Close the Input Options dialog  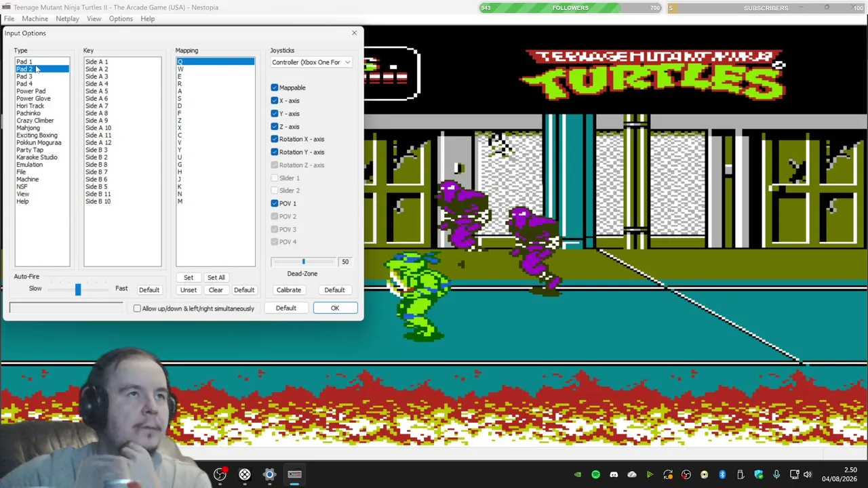tap(354, 33)
